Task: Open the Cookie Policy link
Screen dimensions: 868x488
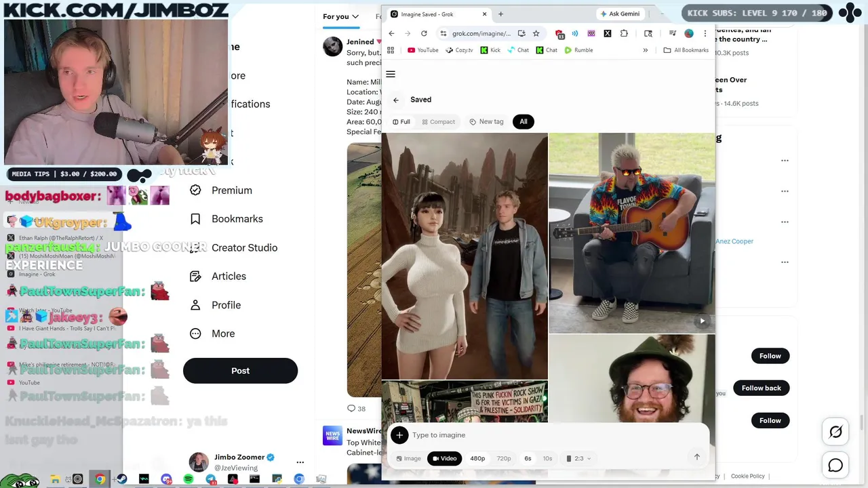Action: coord(747,476)
